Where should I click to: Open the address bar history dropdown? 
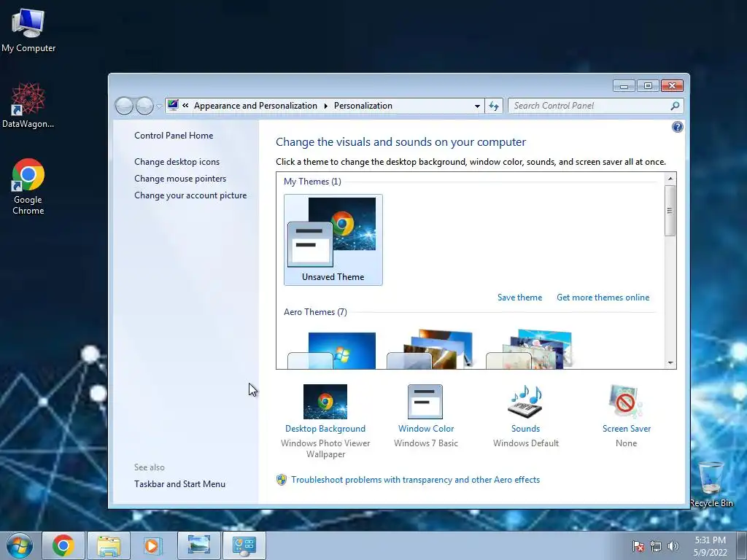477,106
